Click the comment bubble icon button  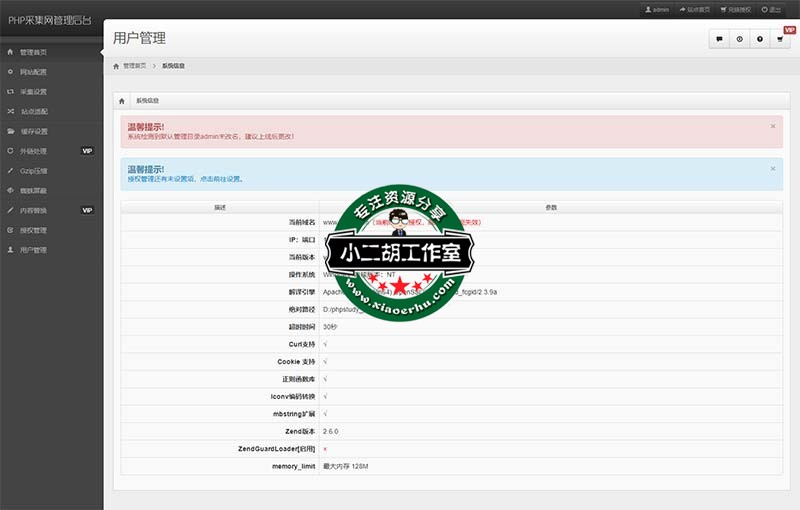point(719,39)
